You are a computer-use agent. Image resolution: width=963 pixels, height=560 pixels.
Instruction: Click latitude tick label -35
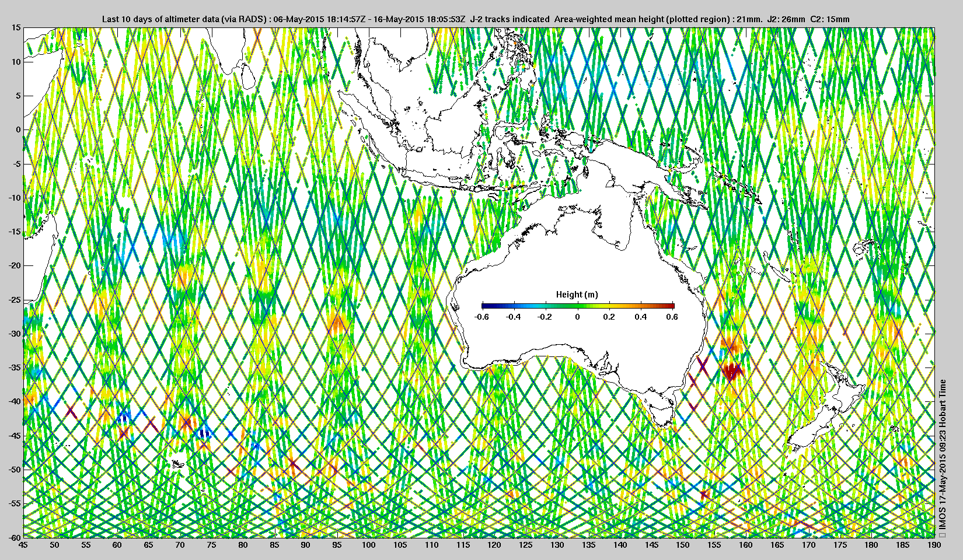tap(15, 367)
